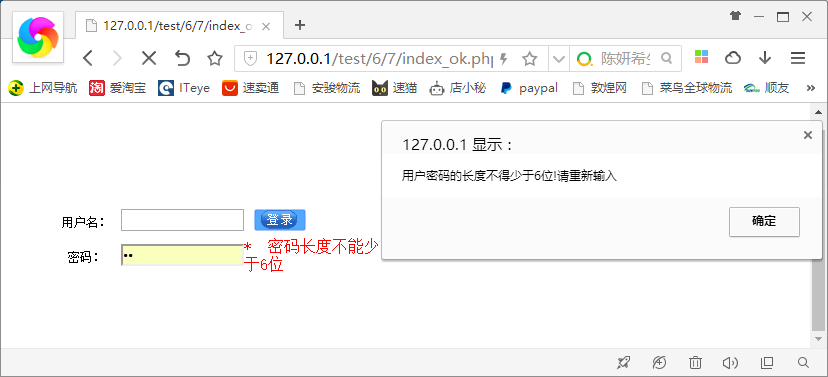Open the 爱淘宝 bookmark

click(x=118, y=88)
